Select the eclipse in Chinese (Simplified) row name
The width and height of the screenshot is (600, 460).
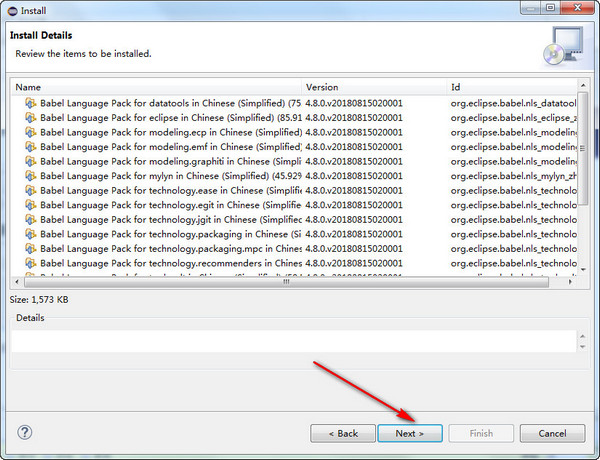click(x=170, y=118)
